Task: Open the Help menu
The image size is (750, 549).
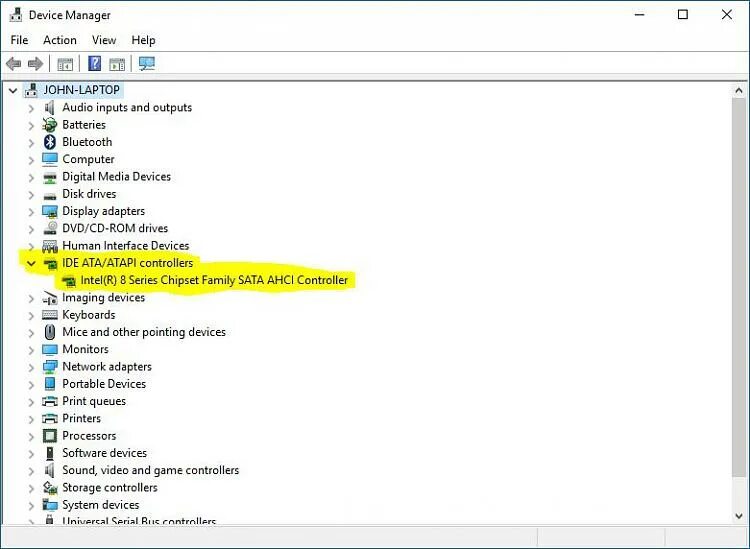Action: pyautogui.click(x=143, y=40)
